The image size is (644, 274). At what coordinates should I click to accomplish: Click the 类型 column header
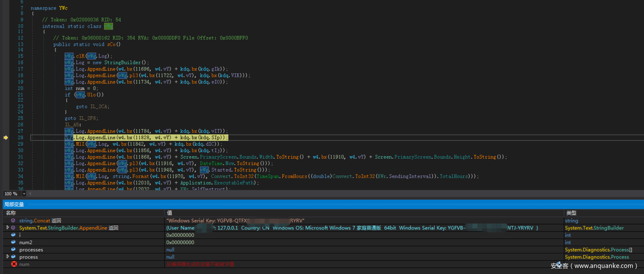pyautogui.click(x=571, y=213)
